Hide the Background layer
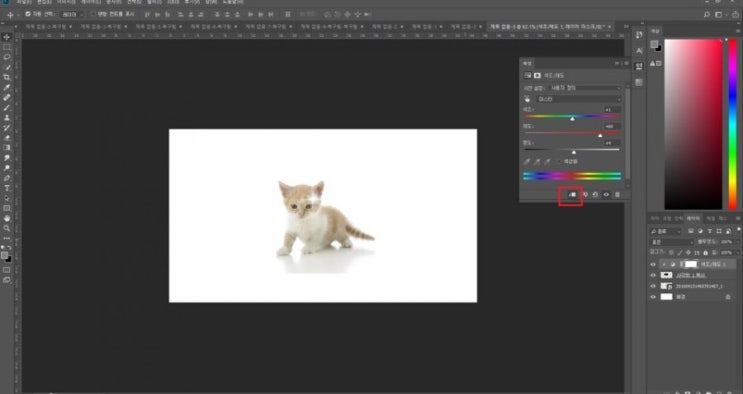Image resolution: width=743 pixels, height=394 pixels. point(653,297)
